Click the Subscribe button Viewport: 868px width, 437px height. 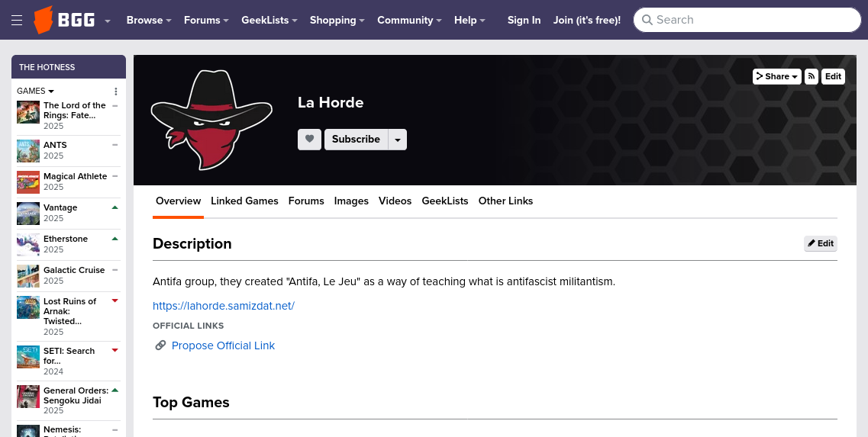point(356,140)
